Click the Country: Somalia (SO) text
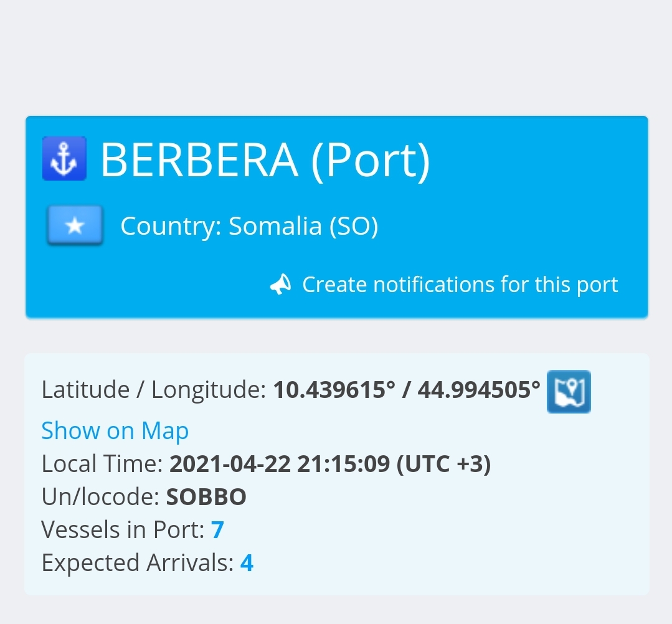Image resolution: width=672 pixels, height=624 pixels. pyautogui.click(x=249, y=226)
